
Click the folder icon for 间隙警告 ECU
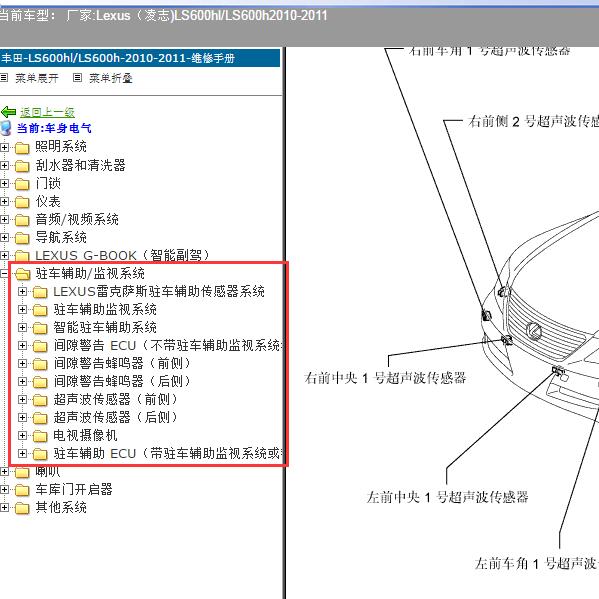click(40, 346)
